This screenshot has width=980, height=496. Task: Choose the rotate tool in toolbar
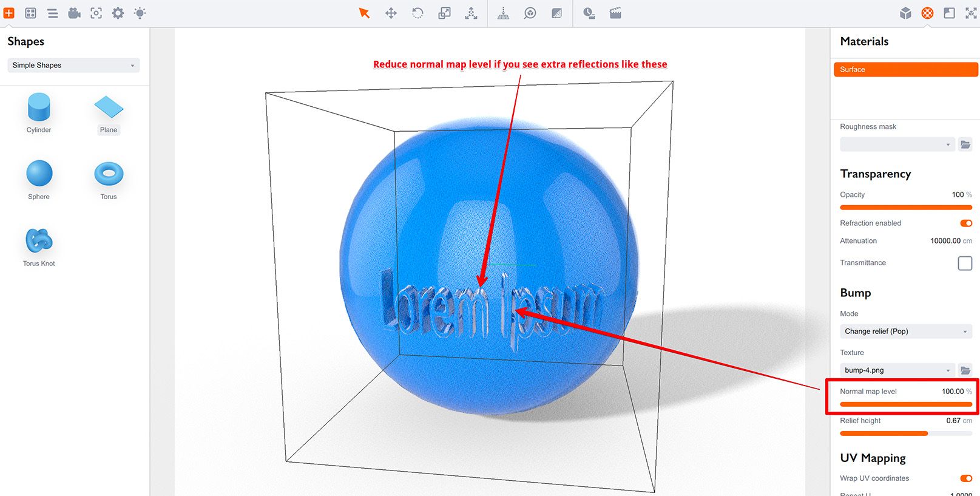coord(417,13)
